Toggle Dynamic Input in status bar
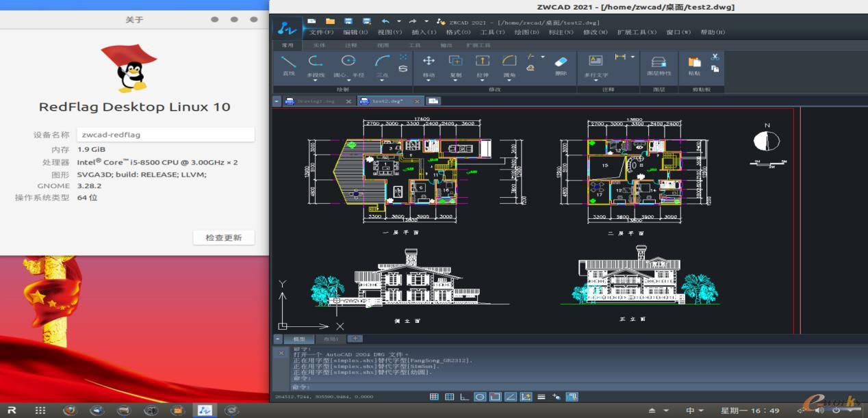 (x=526, y=396)
